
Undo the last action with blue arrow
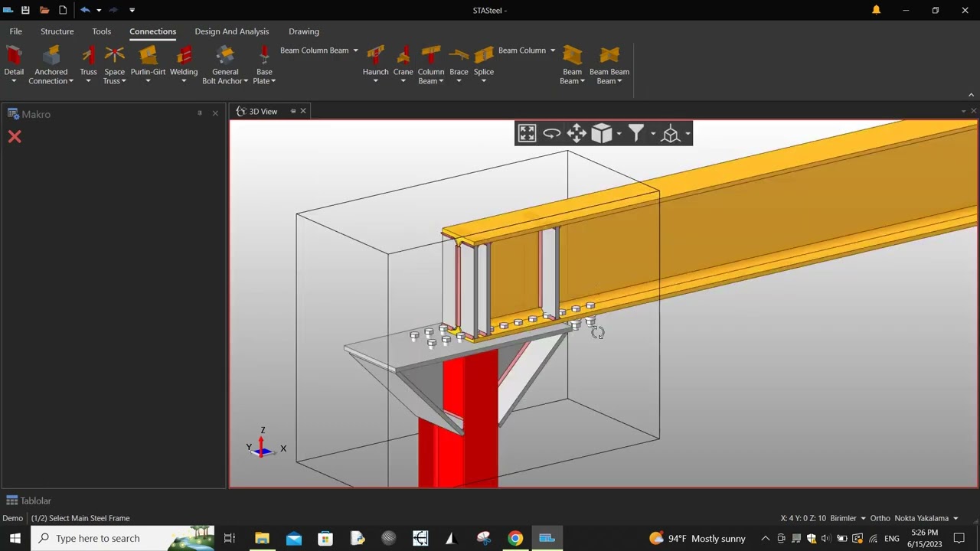coord(85,10)
